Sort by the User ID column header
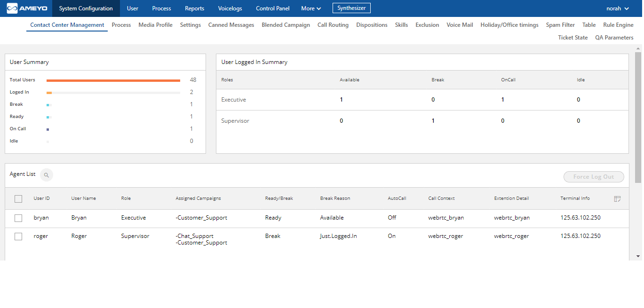Image resolution: width=644 pixels, height=308 pixels. [x=42, y=198]
